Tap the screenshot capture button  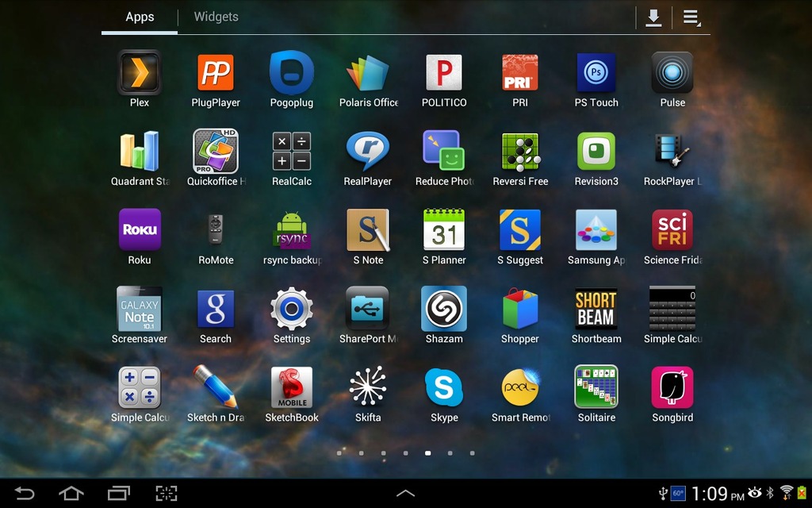tap(167, 493)
